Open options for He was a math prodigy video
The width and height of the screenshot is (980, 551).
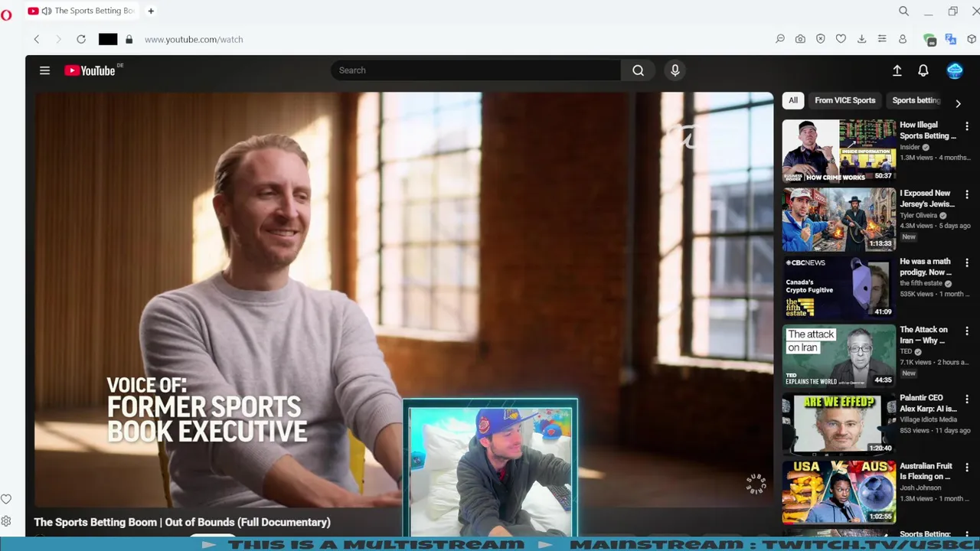coord(967,262)
